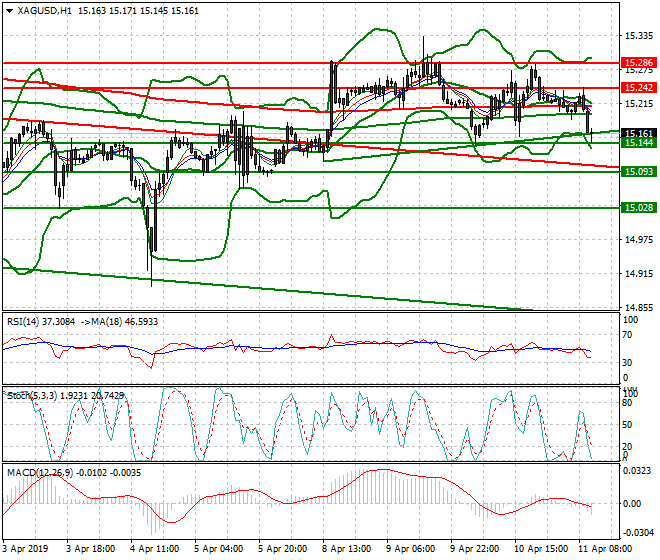Click the 4 Apr 11:00 time axis label

154,549
